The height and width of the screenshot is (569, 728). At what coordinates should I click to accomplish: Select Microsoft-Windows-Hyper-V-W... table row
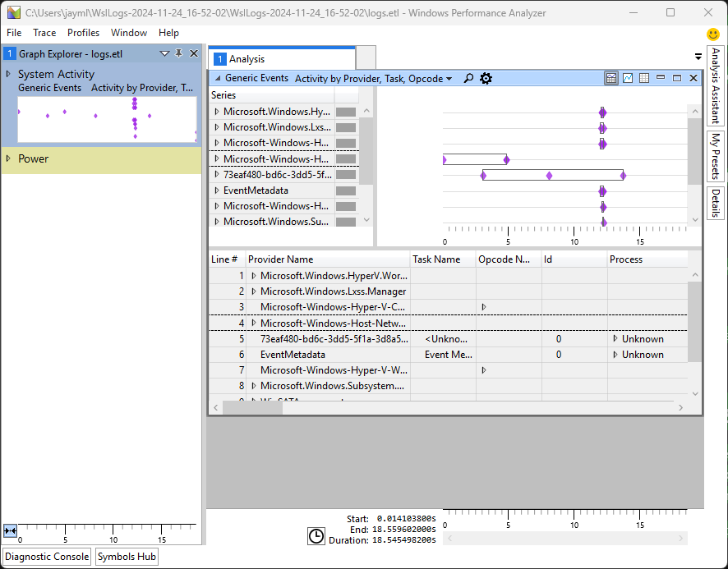(448, 370)
